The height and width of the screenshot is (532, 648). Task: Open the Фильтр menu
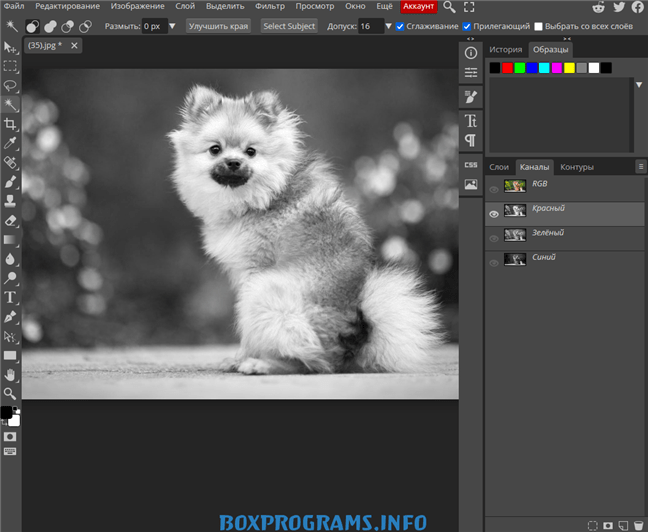tap(270, 6)
